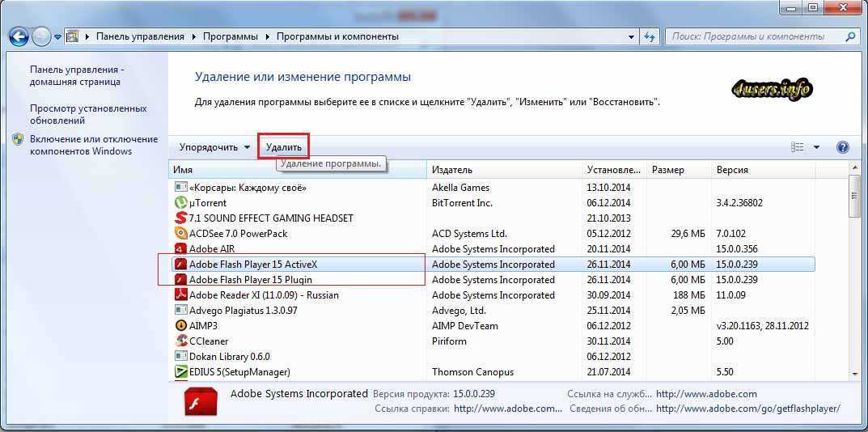Open the view options dropdown arrow
The width and height of the screenshot is (868, 432).
[x=816, y=147]
